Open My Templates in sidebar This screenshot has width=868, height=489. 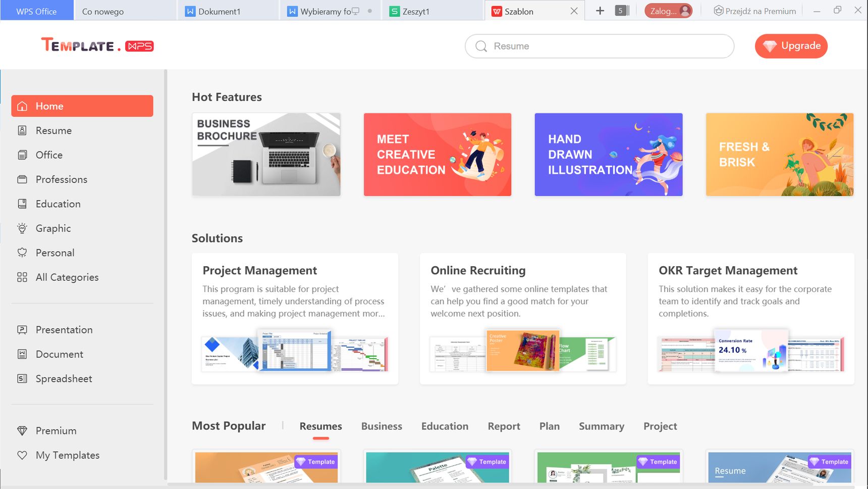pos(82,455)
